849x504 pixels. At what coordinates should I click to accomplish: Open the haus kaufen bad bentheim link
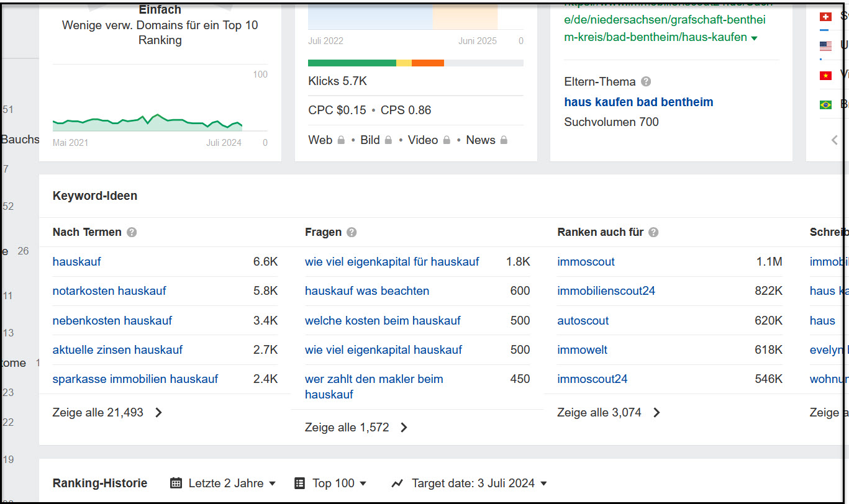click(x=638, y=102)
